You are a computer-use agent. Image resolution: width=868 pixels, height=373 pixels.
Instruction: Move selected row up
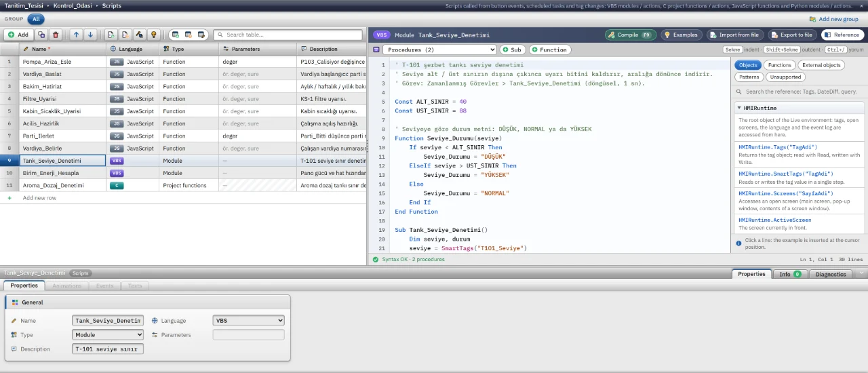coord(76,35)
